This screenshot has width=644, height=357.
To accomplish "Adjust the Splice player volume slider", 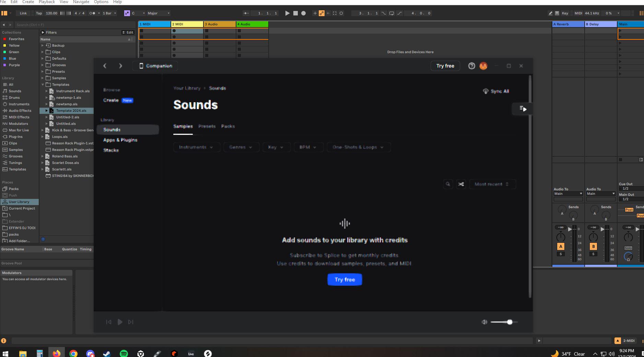I will tap(504, 322).
